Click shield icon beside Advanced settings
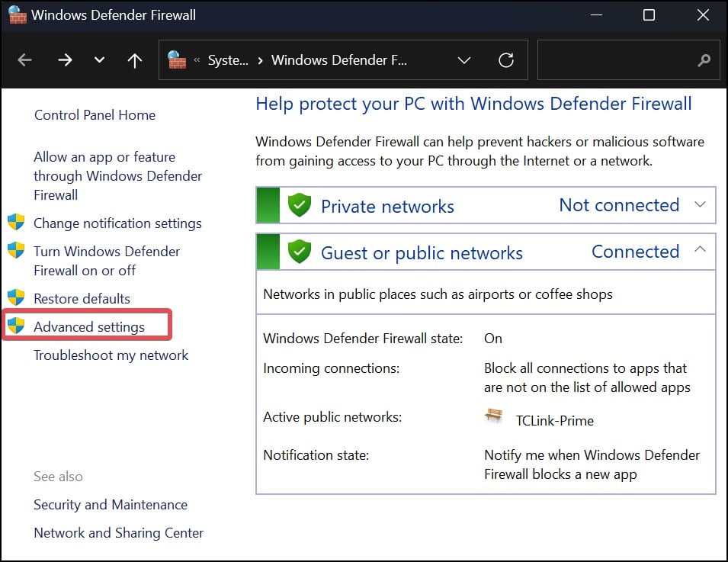 pyautogui.click(x=16, y=325)
